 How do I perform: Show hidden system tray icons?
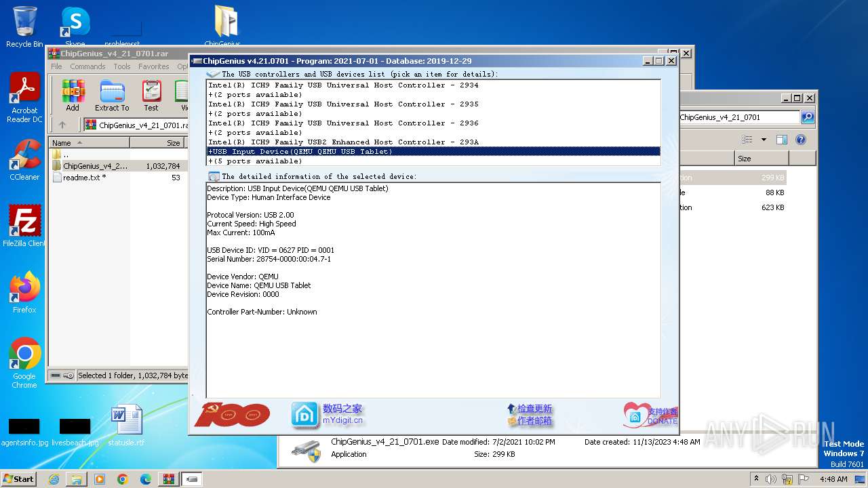coord(756,479)
